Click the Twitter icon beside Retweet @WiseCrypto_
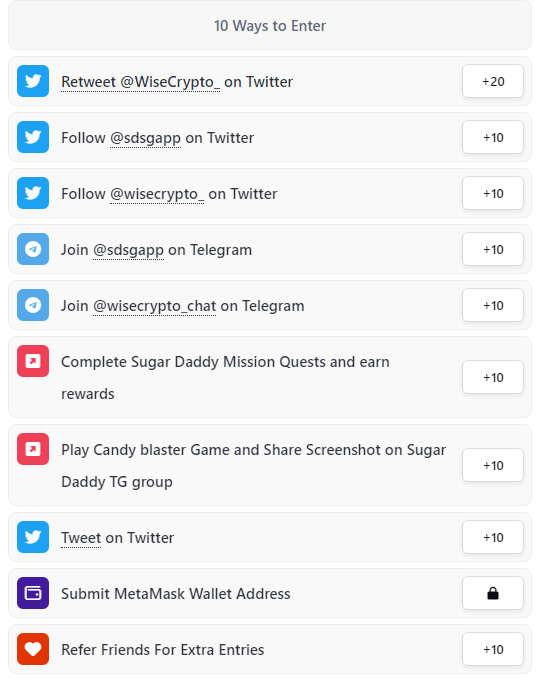 coord(33,81)
